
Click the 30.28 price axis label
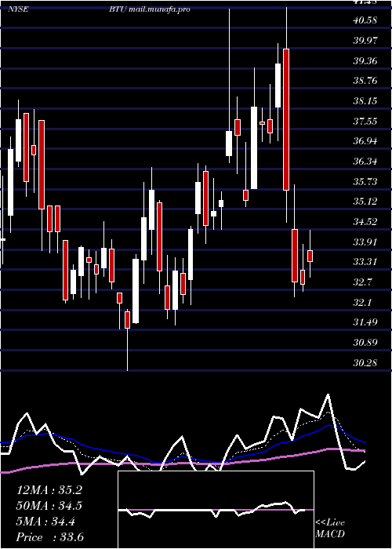[365, 362]
